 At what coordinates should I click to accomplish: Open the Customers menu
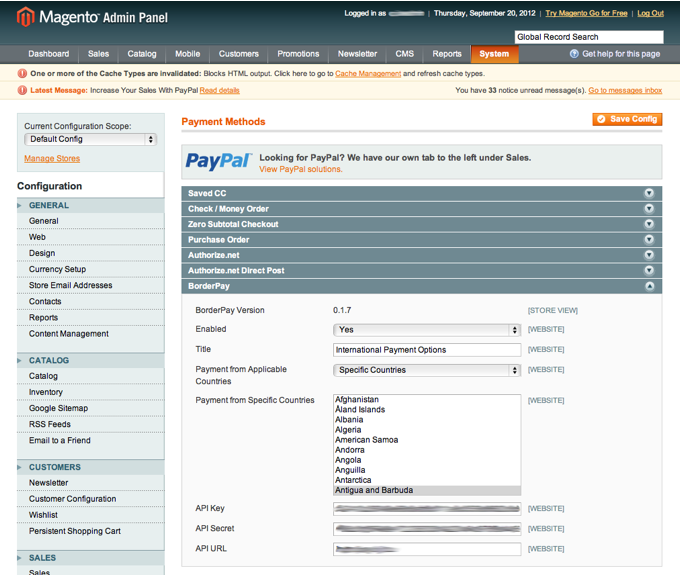coord(239,54)
